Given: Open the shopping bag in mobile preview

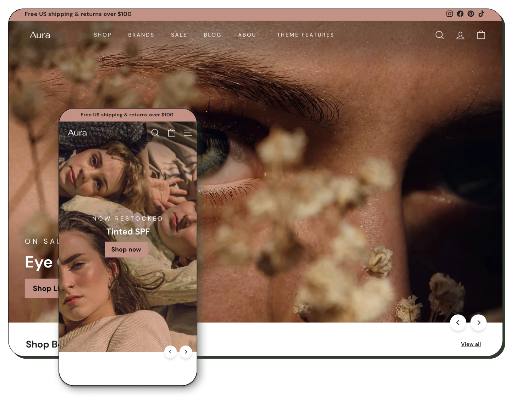Looking at the screenshot, I should [172, 133].
